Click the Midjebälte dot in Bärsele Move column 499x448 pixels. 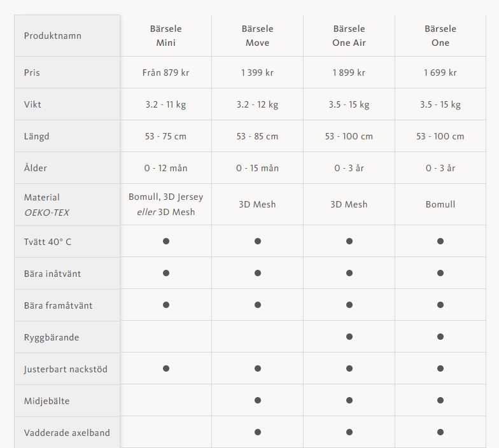click(258, 400)
